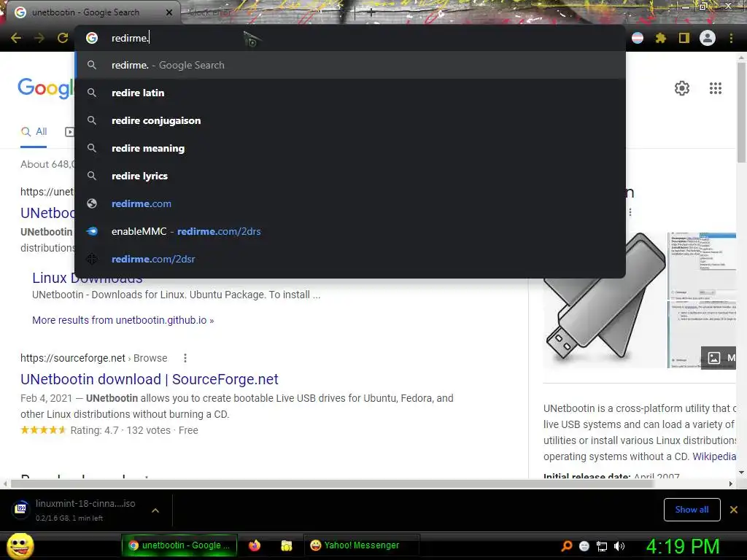Screen dimensions: 747x560
Task: Open the side panel icon
Action: 684,38
